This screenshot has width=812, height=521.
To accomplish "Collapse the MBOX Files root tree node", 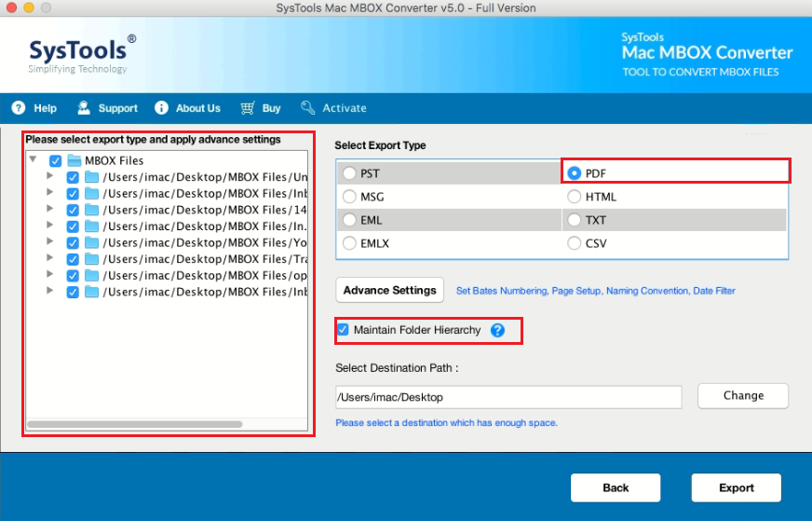I will [34, 159].
